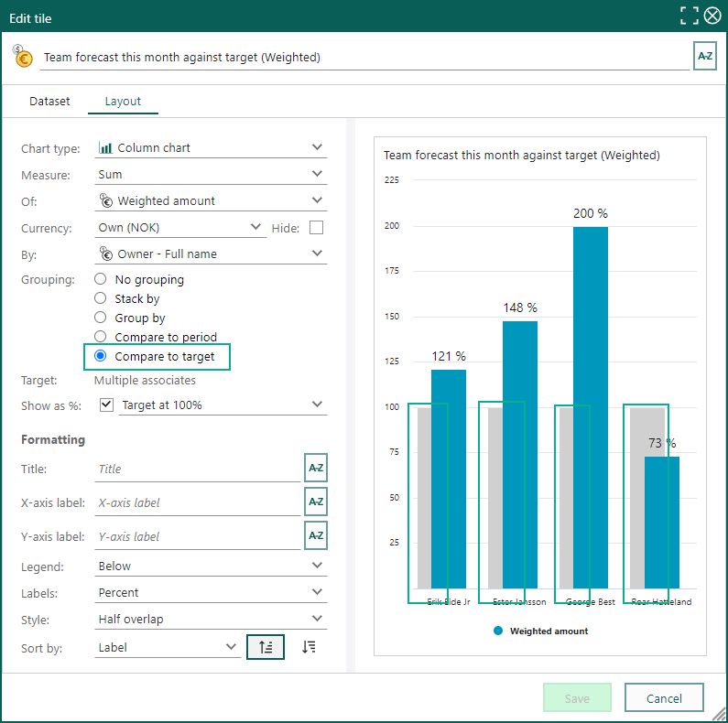Switch to the Dataset tab
Image resolution: width=728 pixels, height=723 pixels.
click(49, 102)
